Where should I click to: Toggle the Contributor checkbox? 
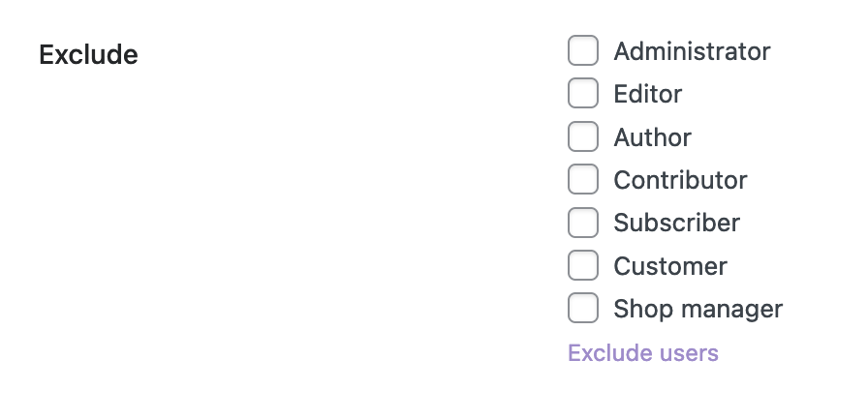click(583, 179)
